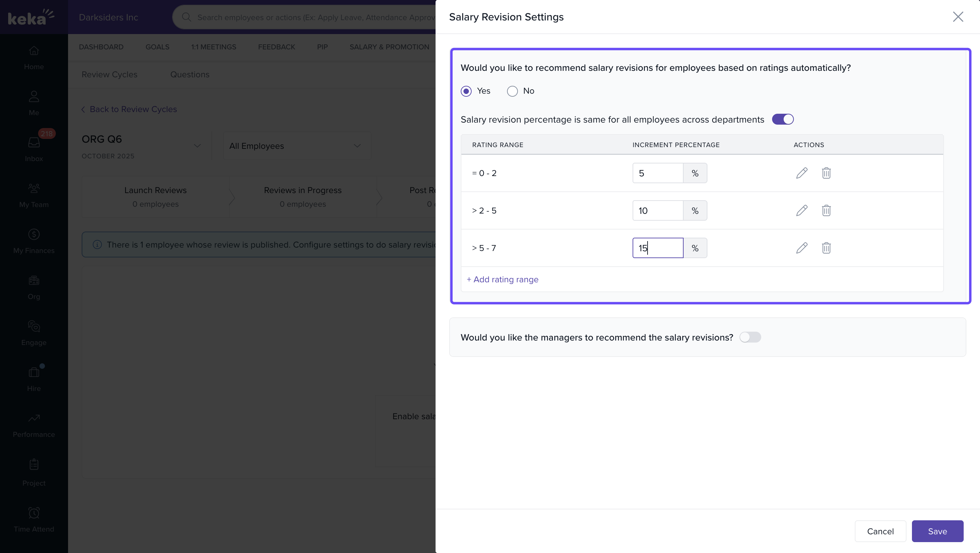Toggle same percentage across departments switch
This screenshot has height=553, width=980.
tap(783, 119)
